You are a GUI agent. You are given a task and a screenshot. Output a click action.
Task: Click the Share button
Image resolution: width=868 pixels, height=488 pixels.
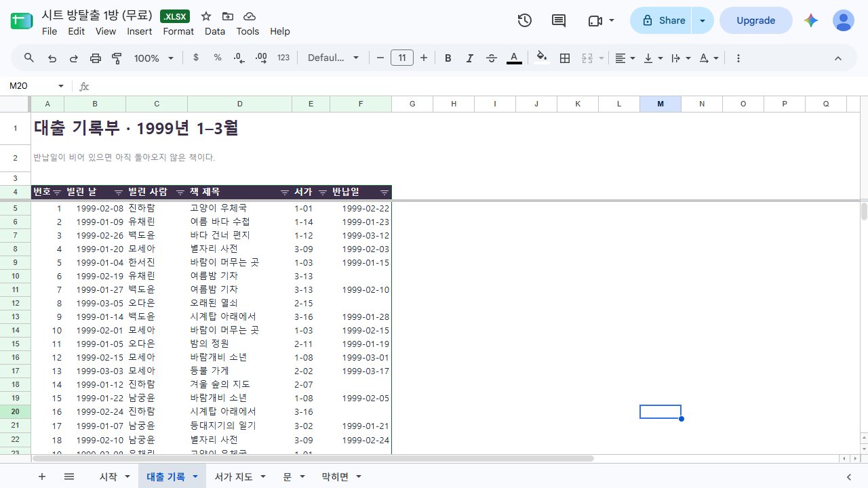coord(661,20)
